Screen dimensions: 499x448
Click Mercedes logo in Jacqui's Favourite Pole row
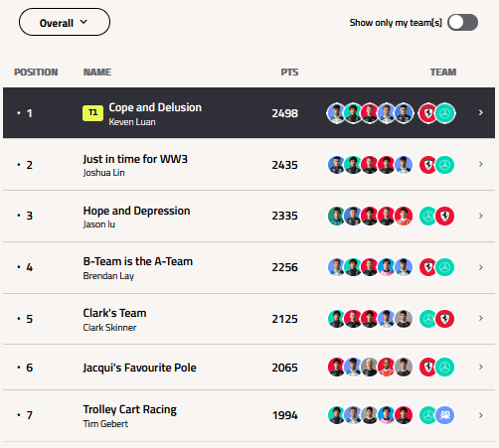444,368
